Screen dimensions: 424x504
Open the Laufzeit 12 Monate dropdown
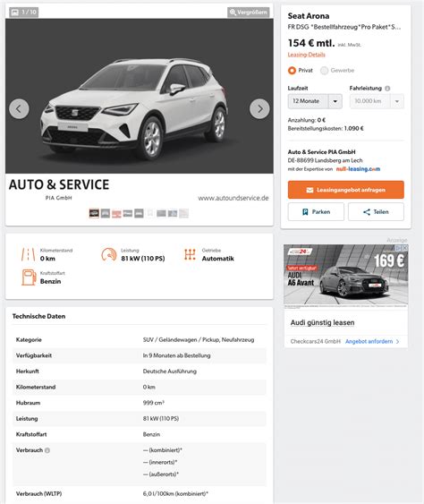point(315,101)
